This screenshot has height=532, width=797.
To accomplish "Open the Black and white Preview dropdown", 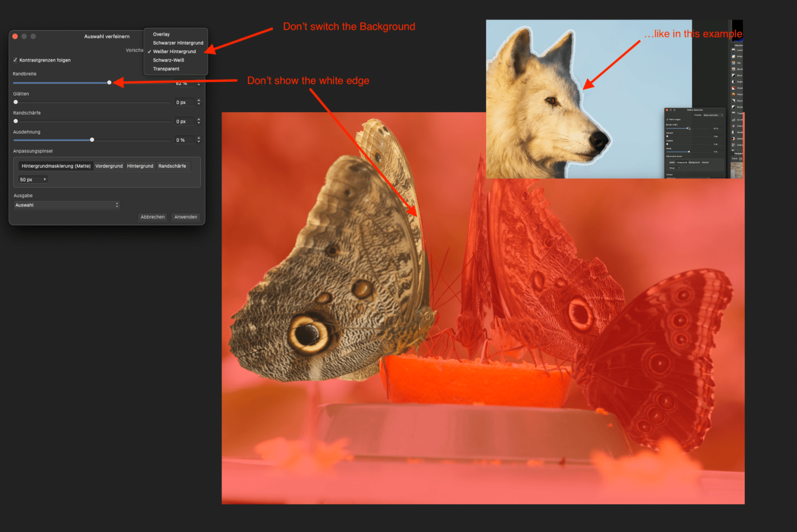I will coord(713,115).
